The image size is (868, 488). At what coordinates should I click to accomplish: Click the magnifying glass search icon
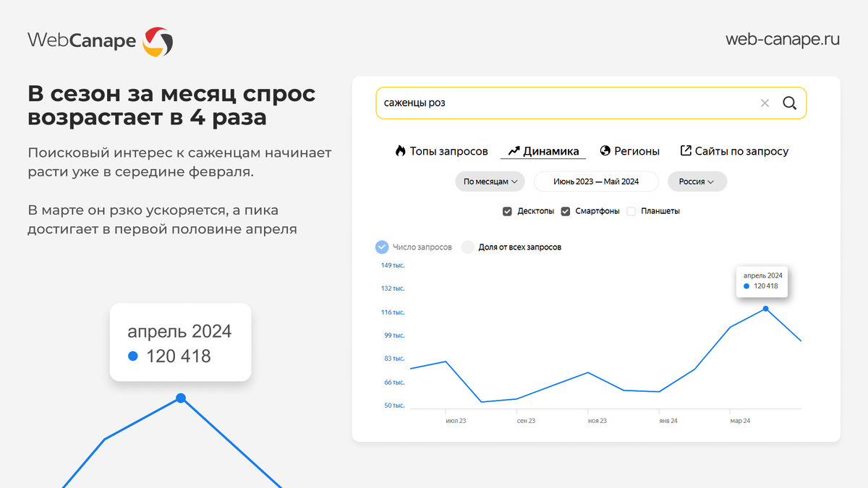tap(789, 103)
